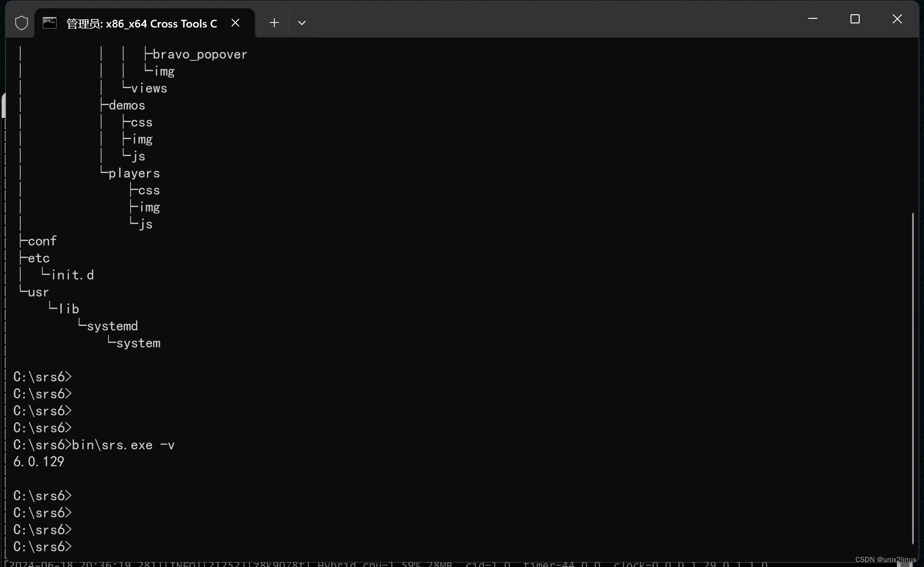This screenshot has width=924, height=567.
Task: Click the demos folder in tree
Action: 127,106
